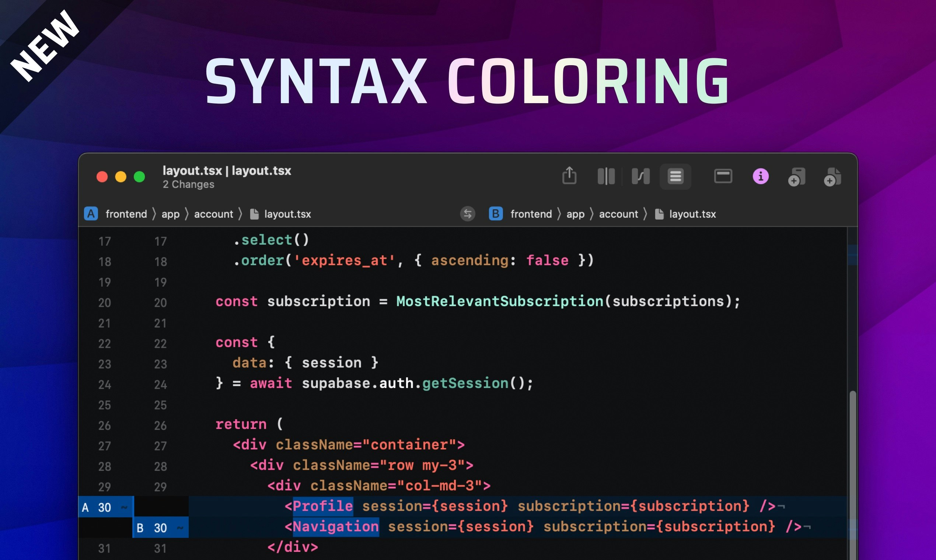
Task: Click the green zoom window button
Action: coord(139,176)
